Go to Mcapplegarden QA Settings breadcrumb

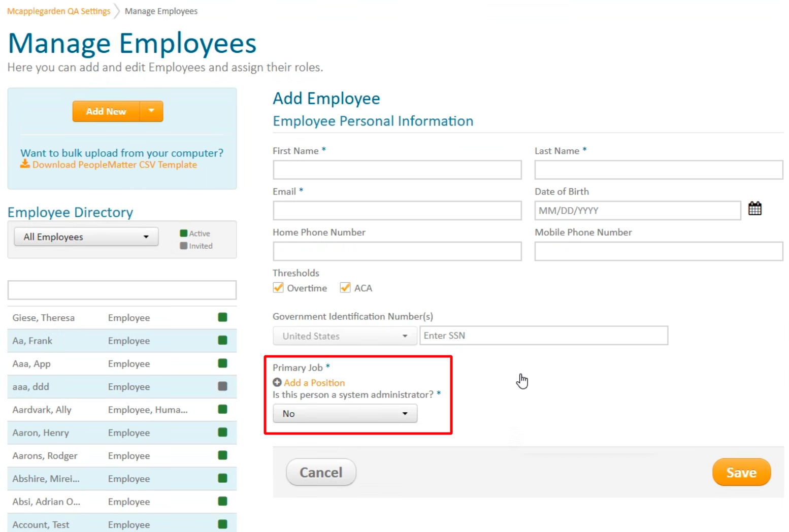(x=58, y=11)
